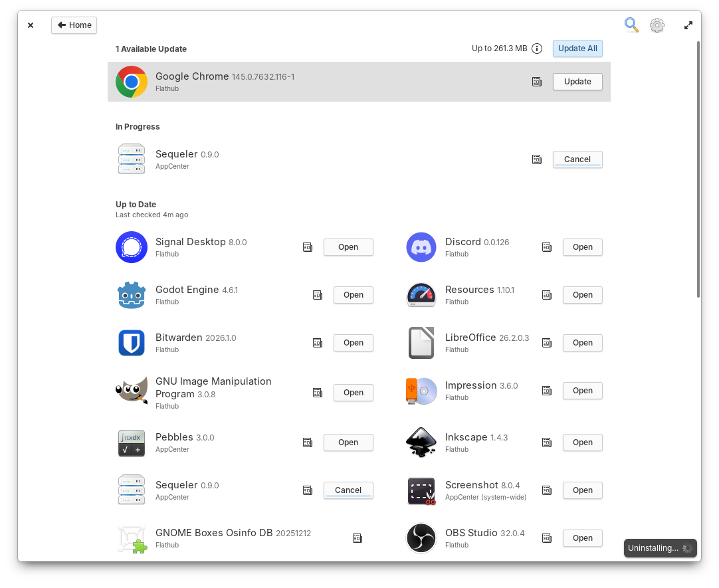Image resolution: width=719 pixels, height=588 pixels.
Task: Toggle the fullscreen arrows icon
Action: click(688, 25)
